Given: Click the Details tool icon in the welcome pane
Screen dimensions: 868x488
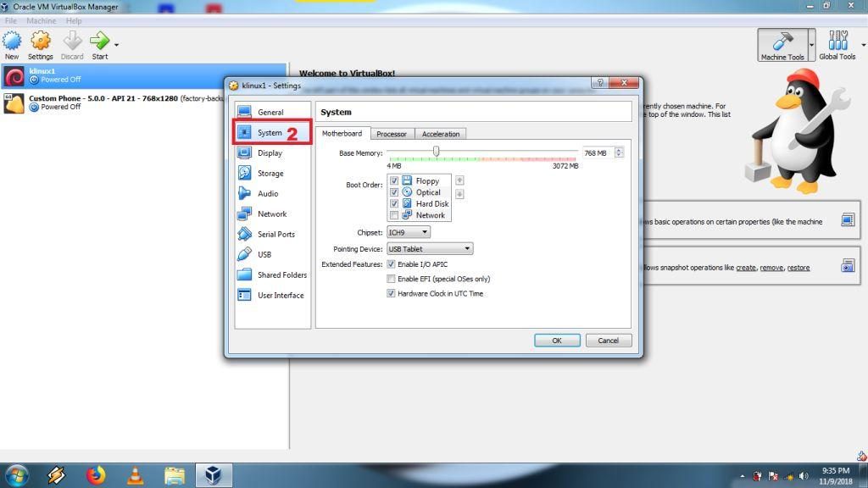Looking at the screenshot, I should click(x=848, y=220).
